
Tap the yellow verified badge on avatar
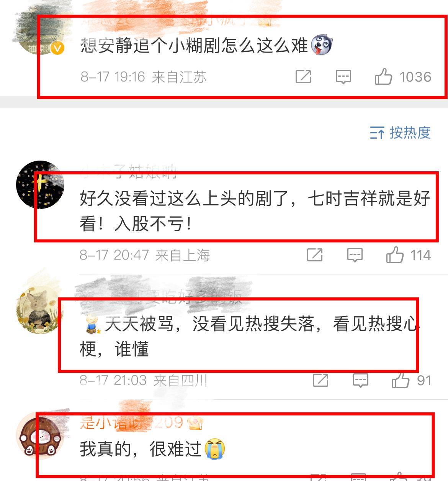(57, 48)
